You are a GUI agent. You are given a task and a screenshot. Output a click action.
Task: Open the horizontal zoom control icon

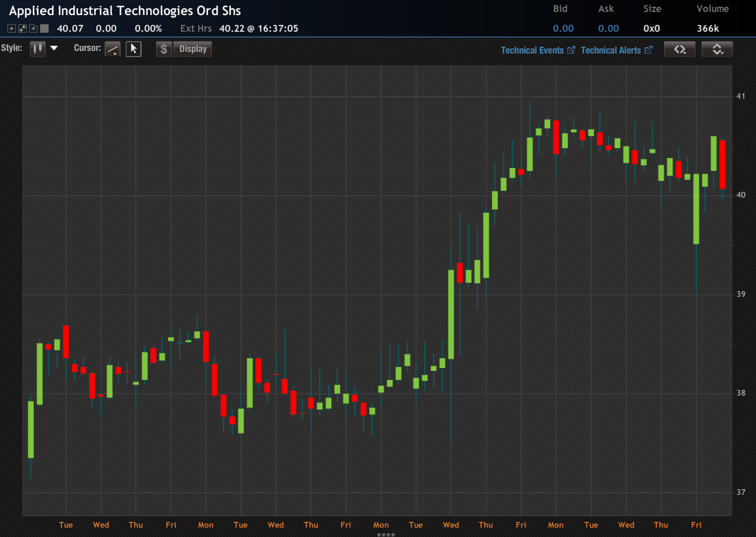coord(679,49)
